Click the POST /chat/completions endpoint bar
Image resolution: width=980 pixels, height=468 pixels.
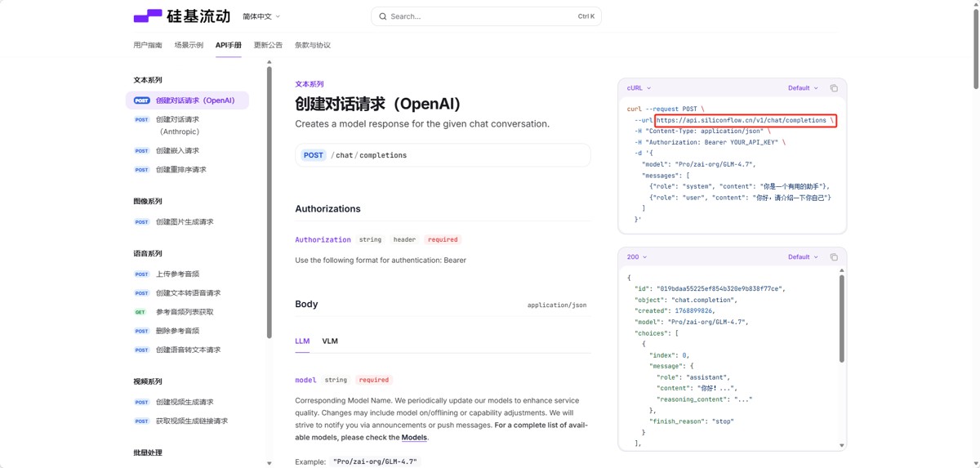pyautogui.click(x=443, y=155)
